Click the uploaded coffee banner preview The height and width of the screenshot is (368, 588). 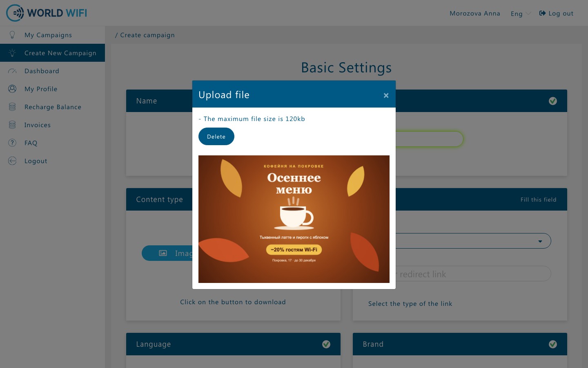coord(294,219)
